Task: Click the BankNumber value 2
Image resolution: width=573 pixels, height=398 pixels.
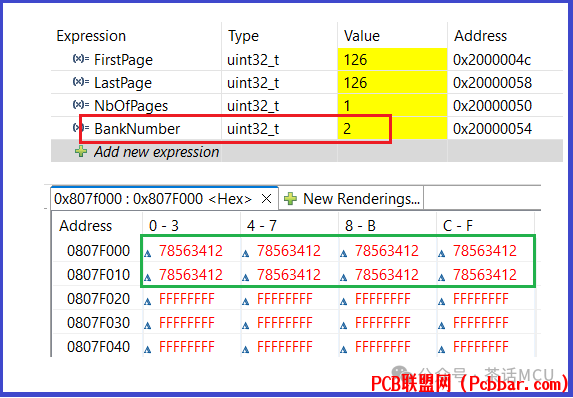Action: tap(347, 129)
